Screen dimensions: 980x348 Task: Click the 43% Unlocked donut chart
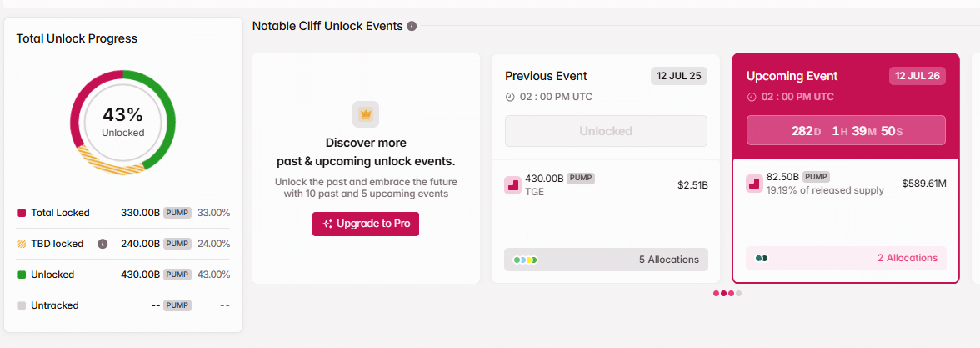pyautogui.click(x=123, y=121)
